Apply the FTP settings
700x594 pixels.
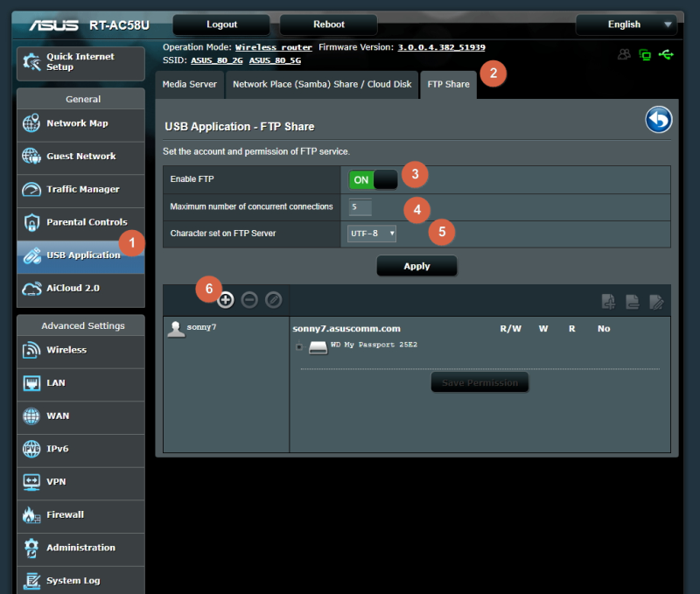(417, 266)
